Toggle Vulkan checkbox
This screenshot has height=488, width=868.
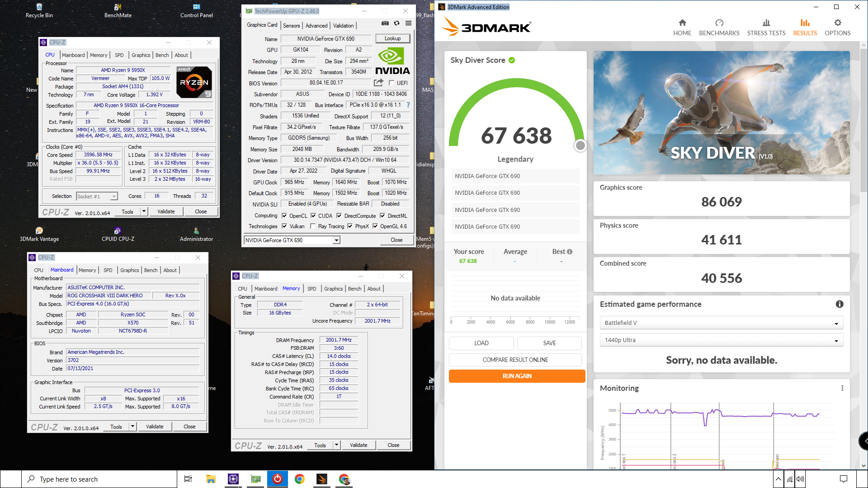[284, 226]
